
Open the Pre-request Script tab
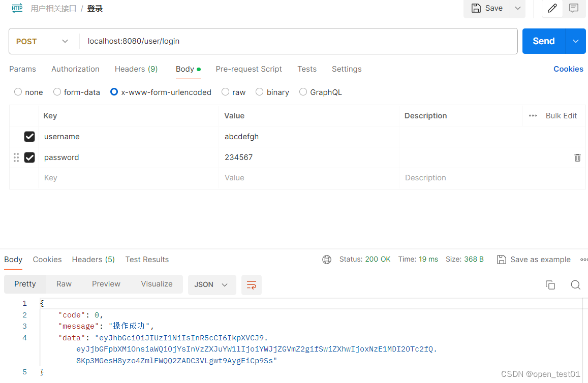pyautogui.click(x=249, y=69)
